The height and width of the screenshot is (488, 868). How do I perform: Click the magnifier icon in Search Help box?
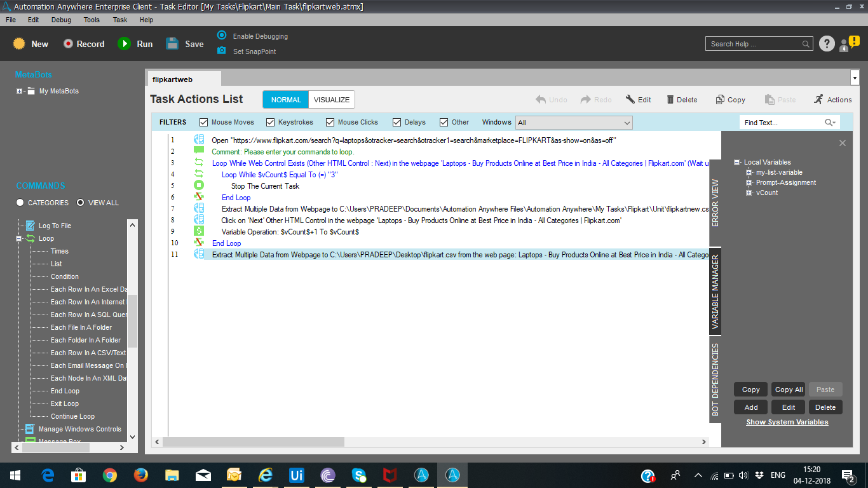click(806, 44)
